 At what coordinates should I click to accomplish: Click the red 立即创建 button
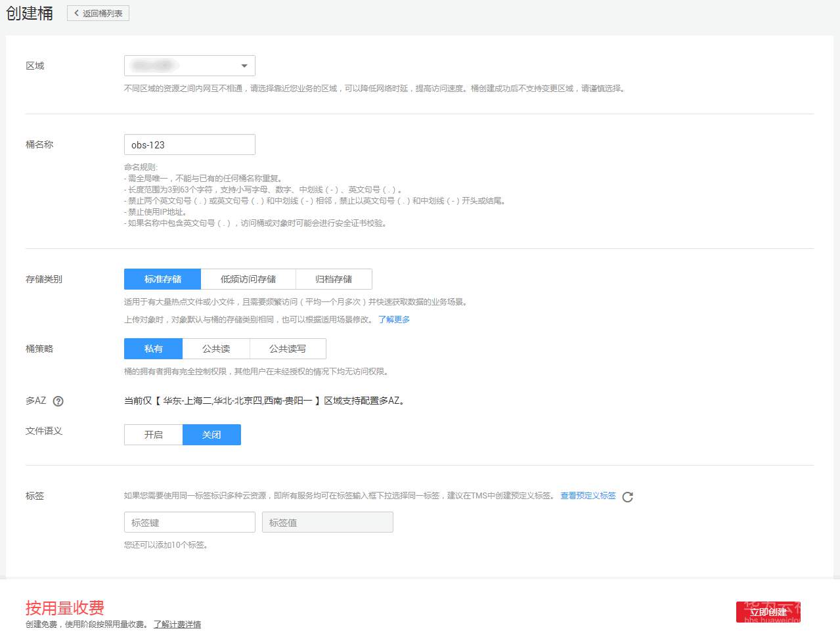coord(768,612)
